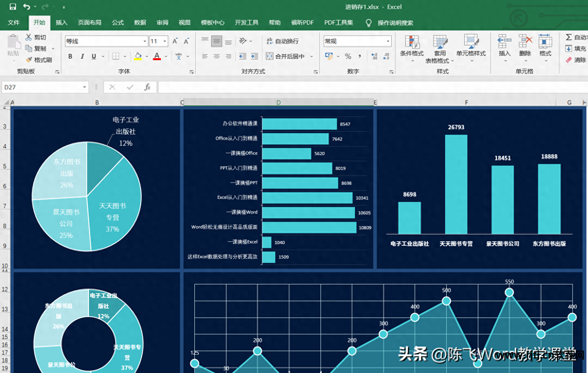Decrease the cell indent

pos(243,56)
